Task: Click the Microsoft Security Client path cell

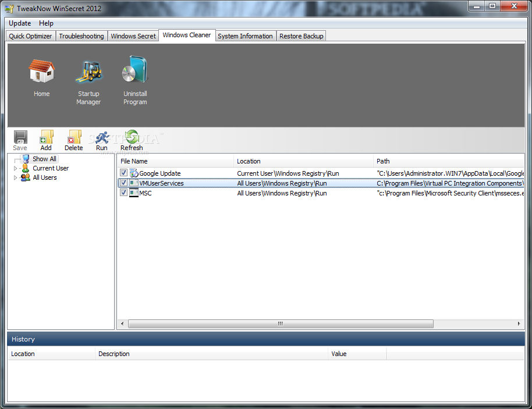Action: tap(451, 193)
